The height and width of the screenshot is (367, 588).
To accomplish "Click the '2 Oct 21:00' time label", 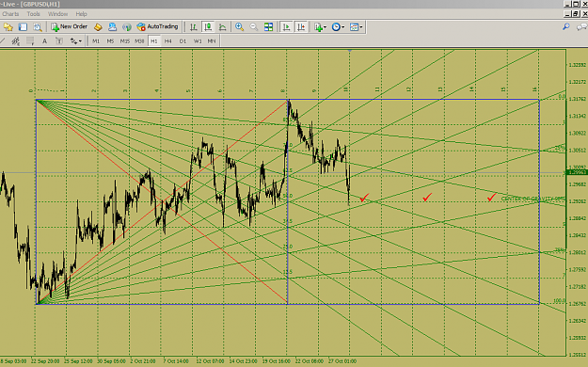I will pos(143,361).
